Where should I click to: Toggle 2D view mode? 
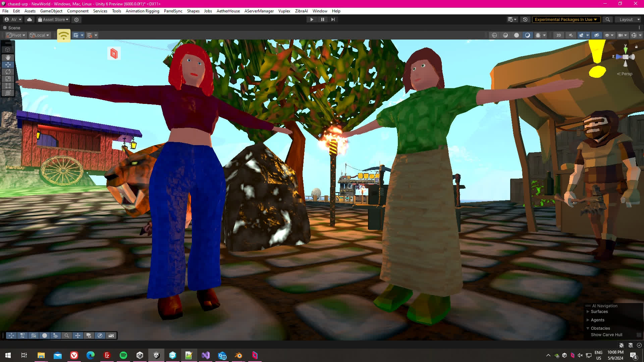coord(558,35)
